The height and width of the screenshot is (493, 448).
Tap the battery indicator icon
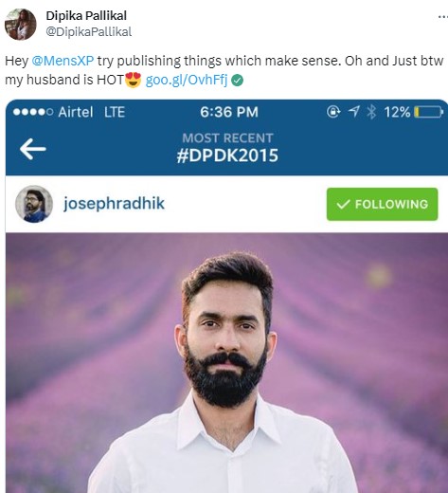tap(429, 112)
